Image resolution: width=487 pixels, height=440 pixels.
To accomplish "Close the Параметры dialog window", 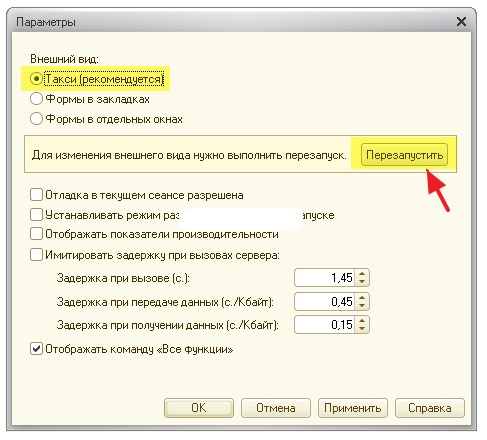I will [461, 22].
